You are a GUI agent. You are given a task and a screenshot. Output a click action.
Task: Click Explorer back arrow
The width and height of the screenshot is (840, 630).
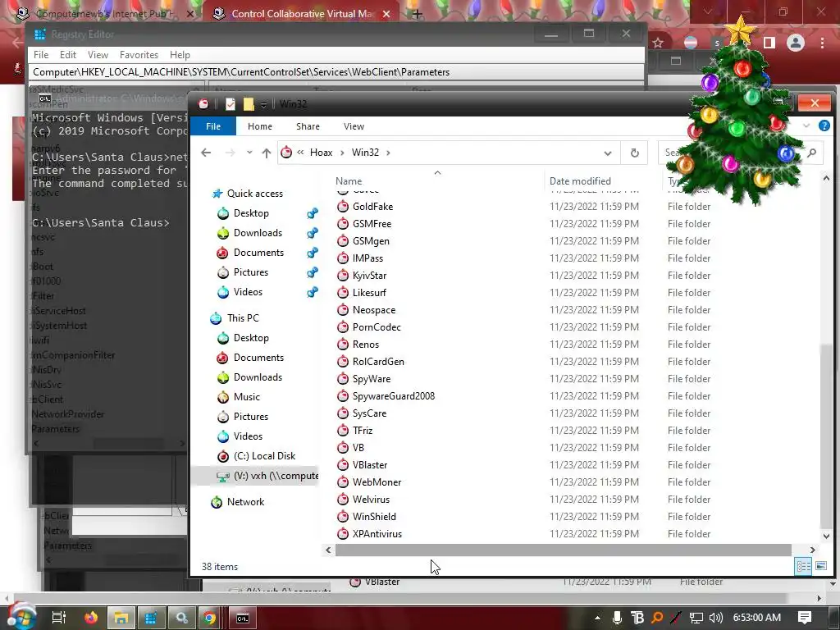pyautogui.click(x=206, y=153)
